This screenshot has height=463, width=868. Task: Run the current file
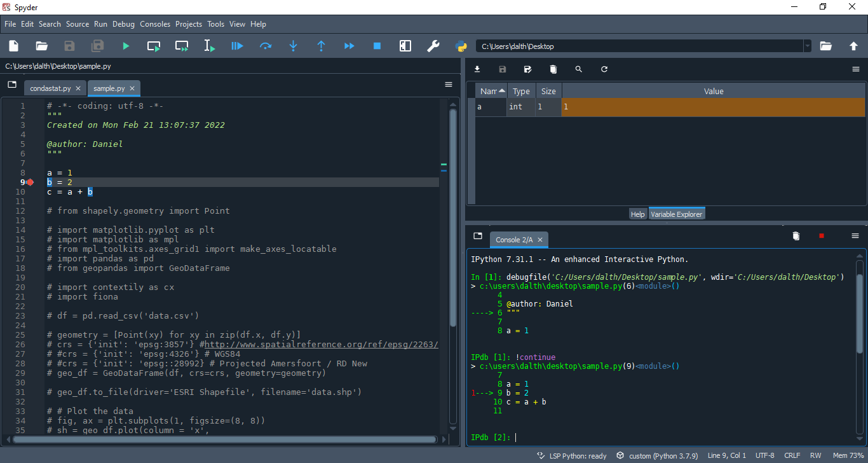(125, 46)
